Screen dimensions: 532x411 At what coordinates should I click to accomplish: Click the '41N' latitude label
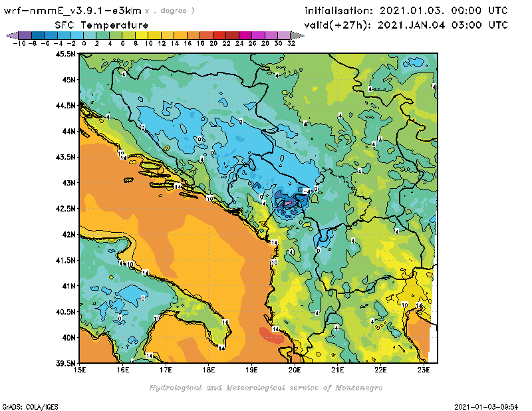[x=68, y=286]
